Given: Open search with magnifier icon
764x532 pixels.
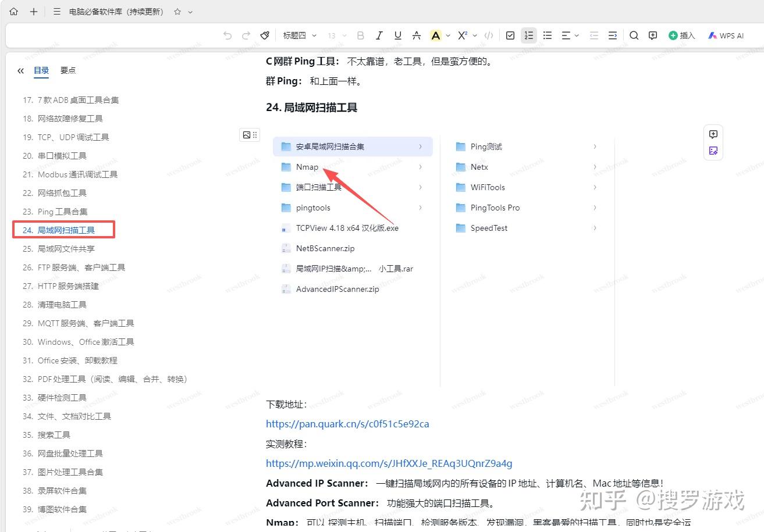Looking at the screenshot, I should (x=634, y=35).
